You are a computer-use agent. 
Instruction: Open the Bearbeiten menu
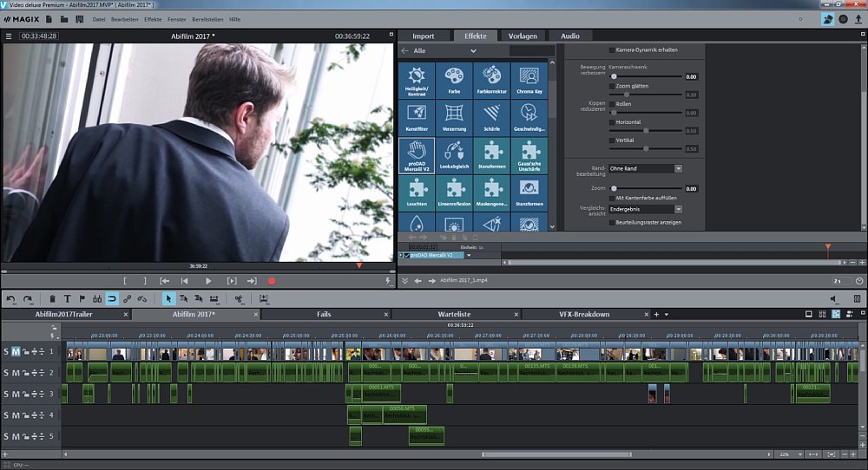click(x=124, y=18)
